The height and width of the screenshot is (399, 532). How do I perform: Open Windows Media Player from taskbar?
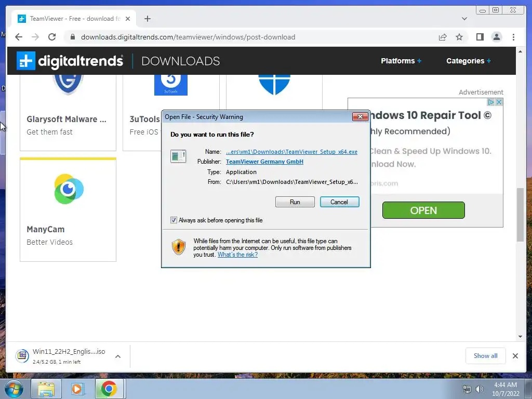(77, 389)
